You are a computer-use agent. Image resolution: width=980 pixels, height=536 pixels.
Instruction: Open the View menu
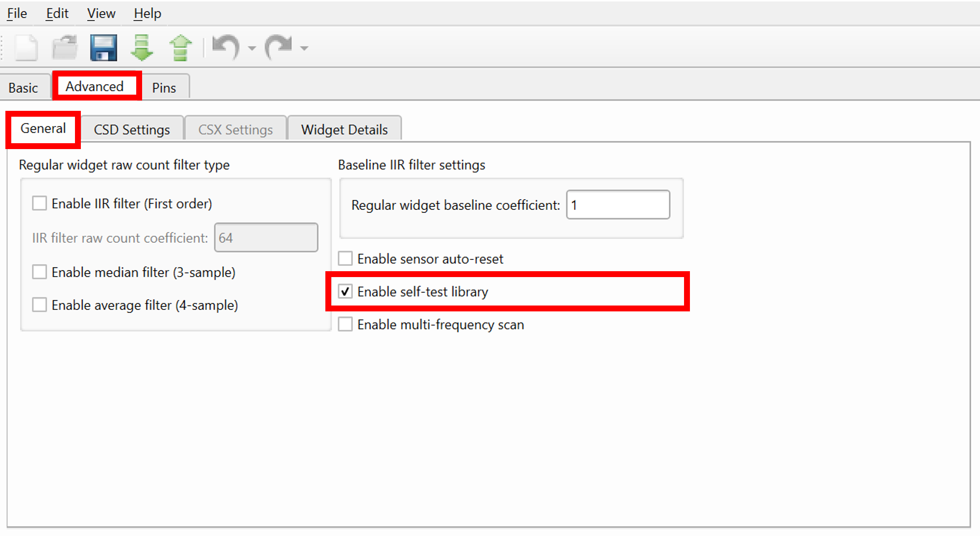(101, 13)
